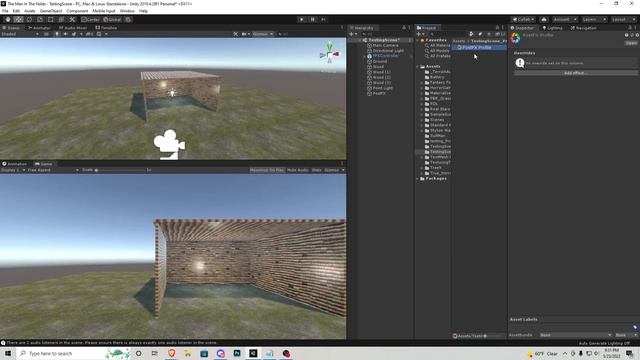640x360 pixels.
Task: Open the Free Aspect dropdown
Action: coord(53,170)
